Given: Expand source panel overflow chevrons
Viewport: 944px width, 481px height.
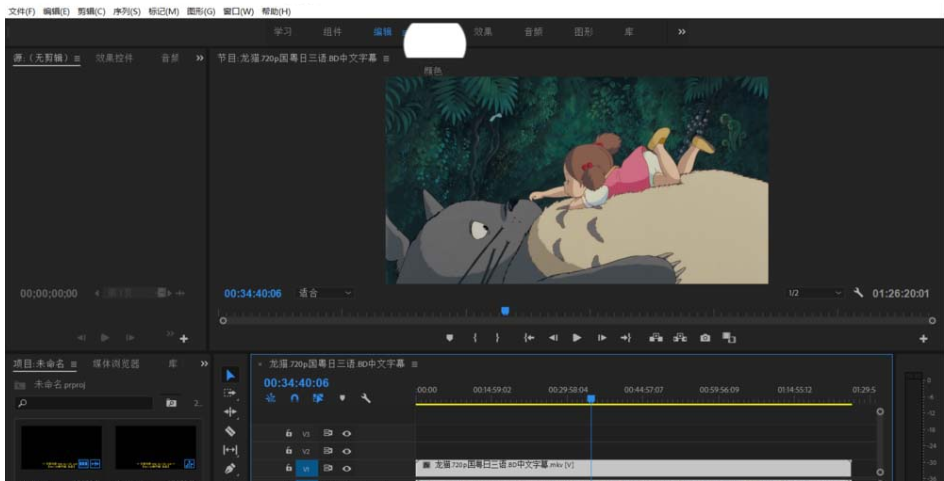Looking at the screenshot, I should tap(200, 58).
